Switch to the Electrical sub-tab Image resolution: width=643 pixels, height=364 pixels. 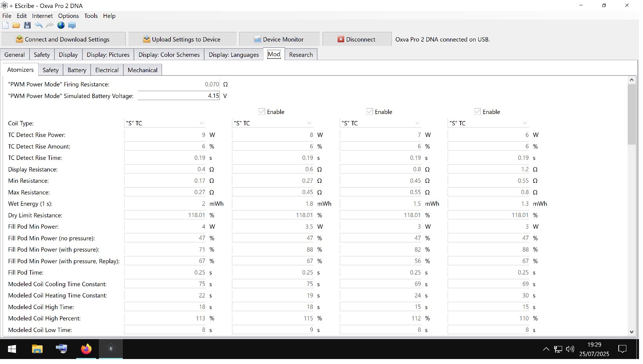point(107,70)
